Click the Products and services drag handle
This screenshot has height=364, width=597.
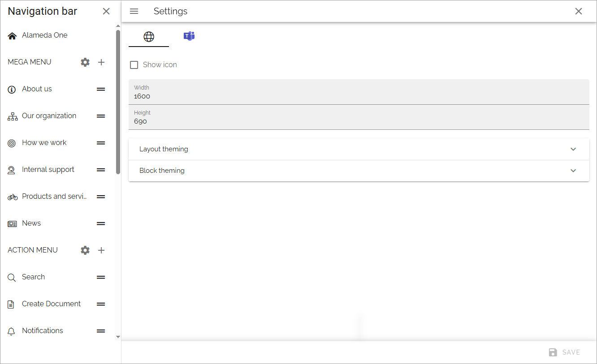101,197
